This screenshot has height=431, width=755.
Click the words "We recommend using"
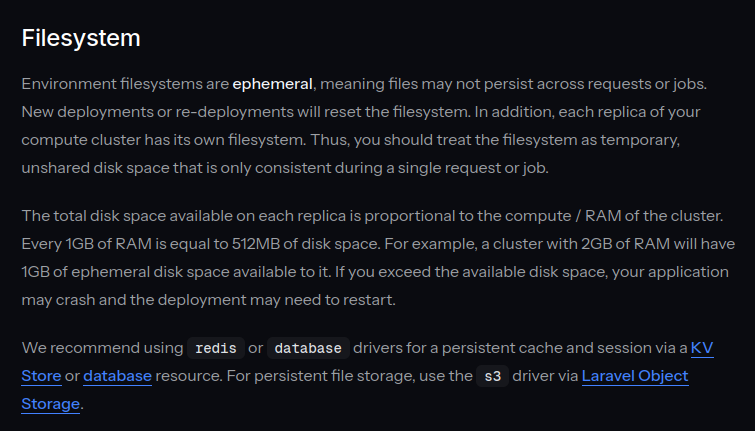click(x=100, y=348)
